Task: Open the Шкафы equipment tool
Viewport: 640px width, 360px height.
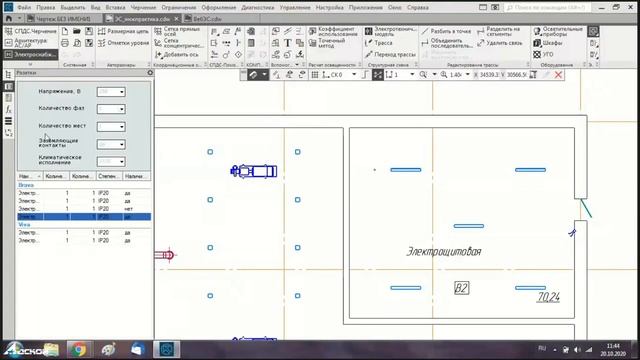Action: 547,43
